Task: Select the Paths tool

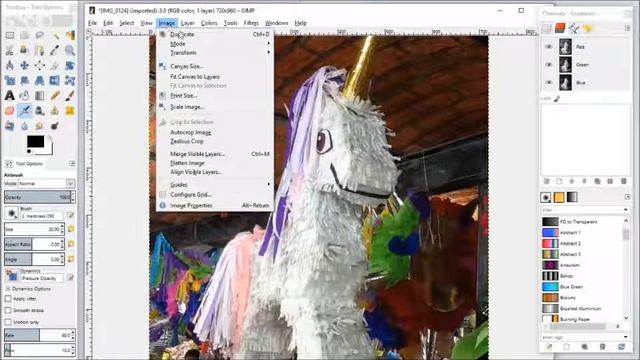Action: (40, 50)
